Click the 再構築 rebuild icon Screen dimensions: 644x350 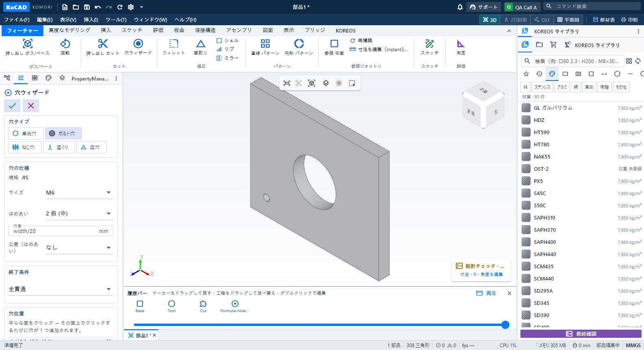[352, 40]
